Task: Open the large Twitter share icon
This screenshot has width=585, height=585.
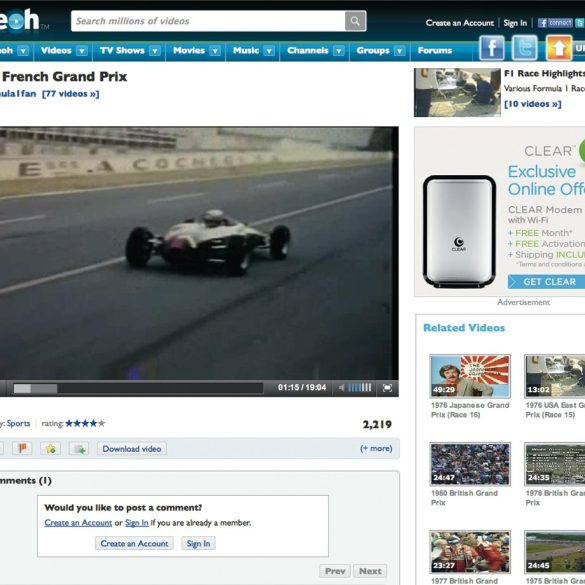Action: coord(525,48)
